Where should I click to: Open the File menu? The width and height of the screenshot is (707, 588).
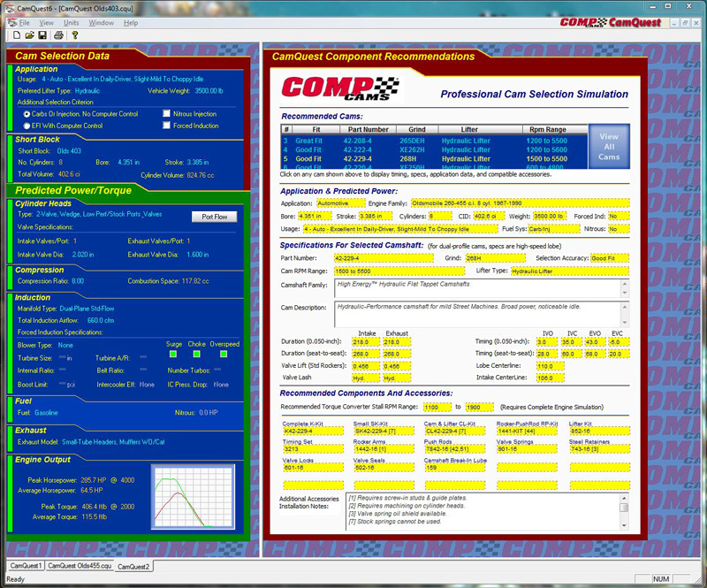coord(25,23)
